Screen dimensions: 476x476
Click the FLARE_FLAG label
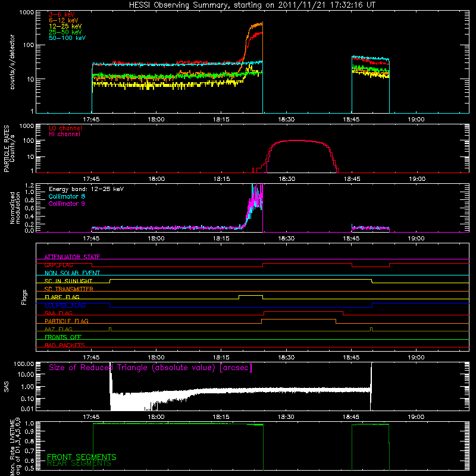(x=62, y=297)
